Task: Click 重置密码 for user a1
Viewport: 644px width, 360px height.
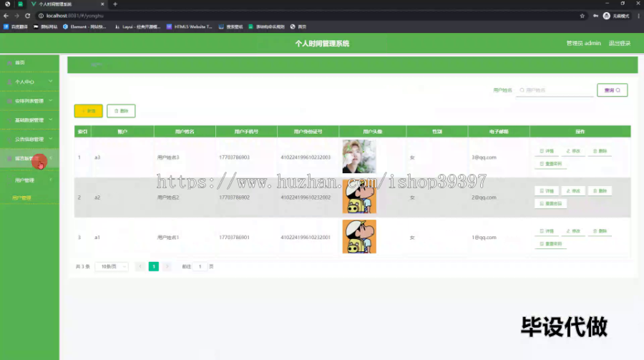Action: [550, 244]
